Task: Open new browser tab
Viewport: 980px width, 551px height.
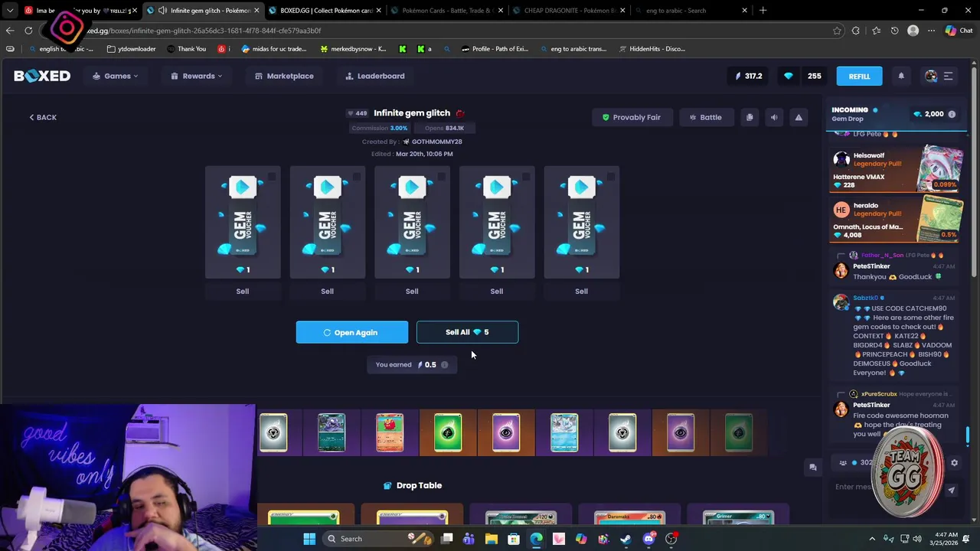Action: coord(763,11)
